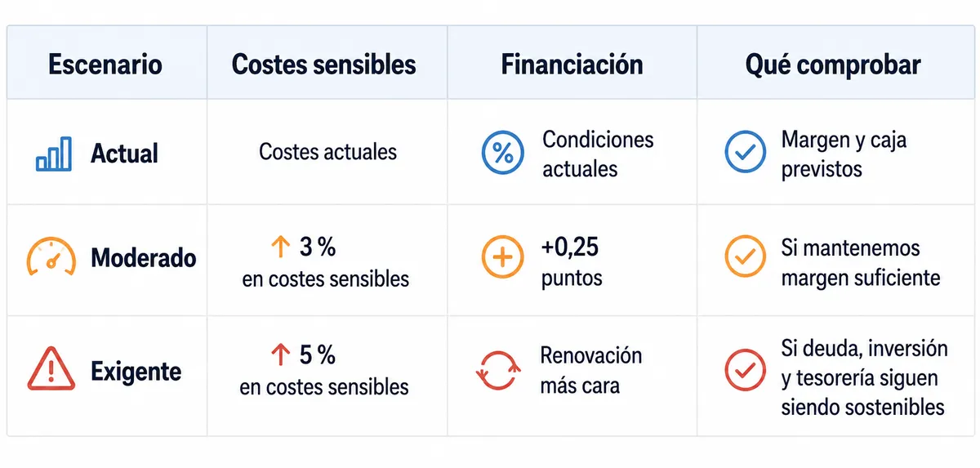The height and width of the screenshot is (468, 980).
Task: Click the blue checkmark beside Margen y caja
Action: (x=746, y=152)
